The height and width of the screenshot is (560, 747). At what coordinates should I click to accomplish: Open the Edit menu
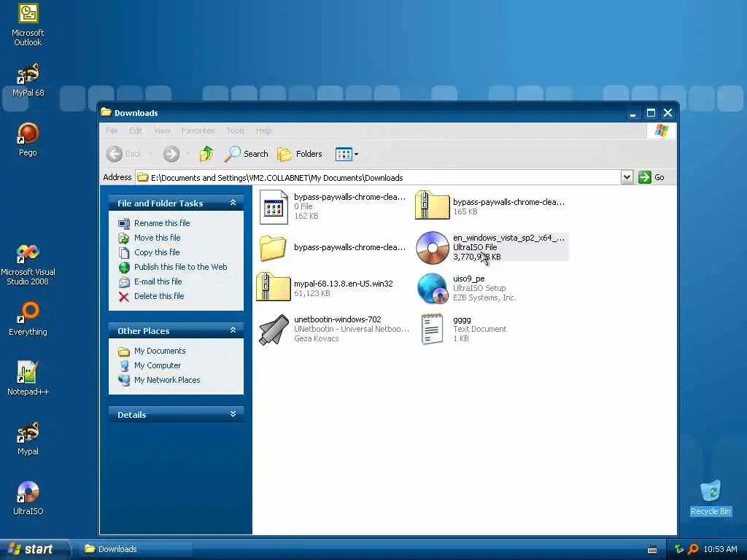135,131
